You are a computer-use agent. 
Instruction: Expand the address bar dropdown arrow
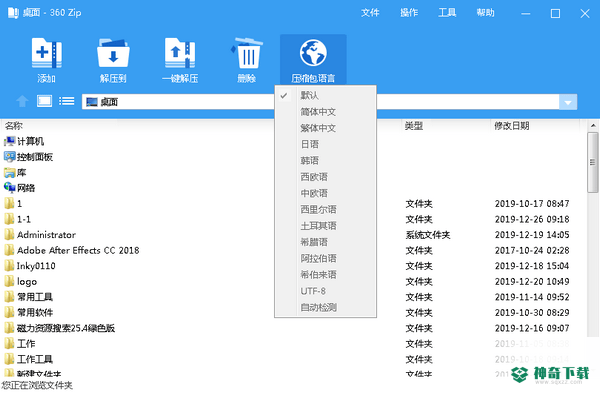[568, 102]
